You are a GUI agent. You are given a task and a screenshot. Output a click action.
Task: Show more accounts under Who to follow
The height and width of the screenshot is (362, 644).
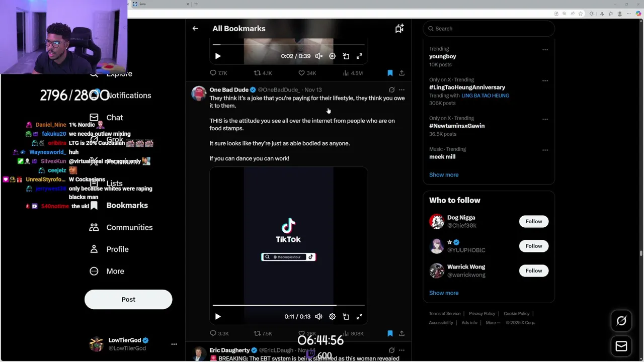(x=444, y=293)
